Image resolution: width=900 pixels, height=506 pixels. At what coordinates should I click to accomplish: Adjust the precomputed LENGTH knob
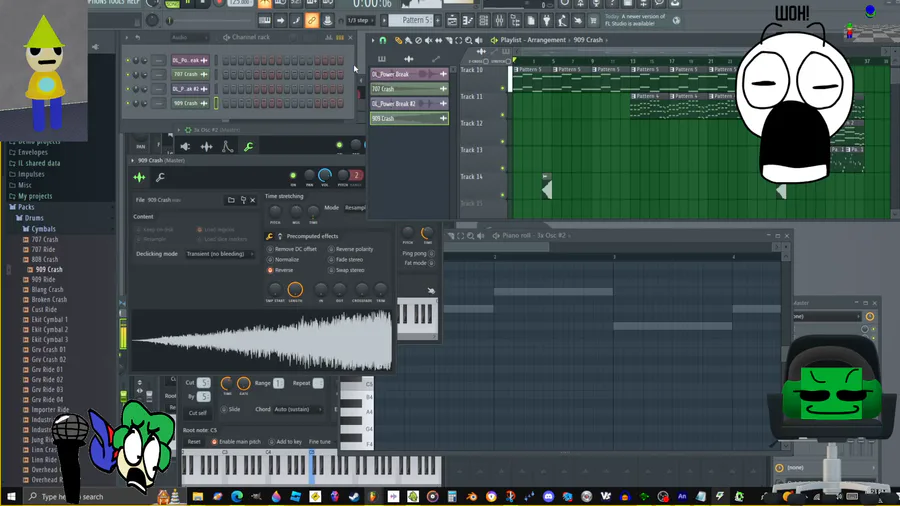(x=295, y=289)
